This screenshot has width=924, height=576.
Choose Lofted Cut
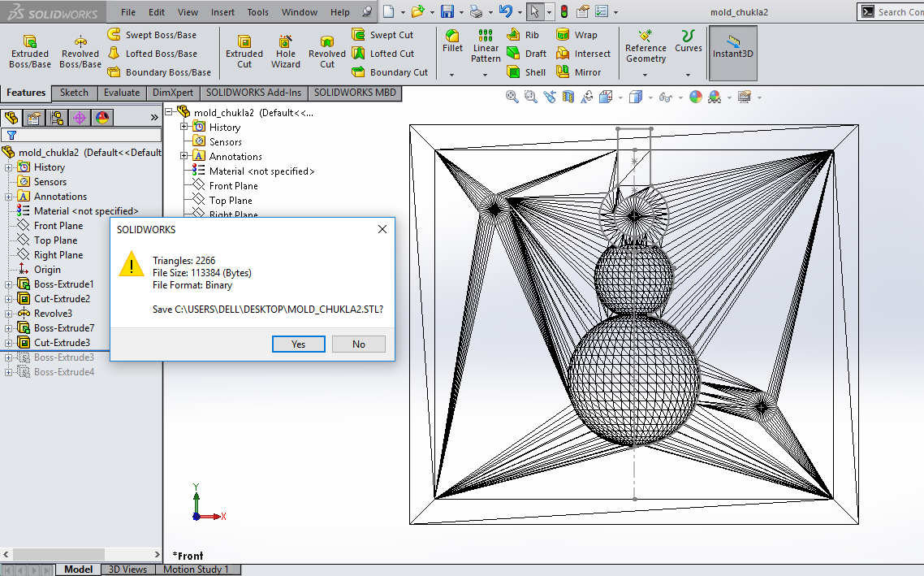click(x=383, y=54)
